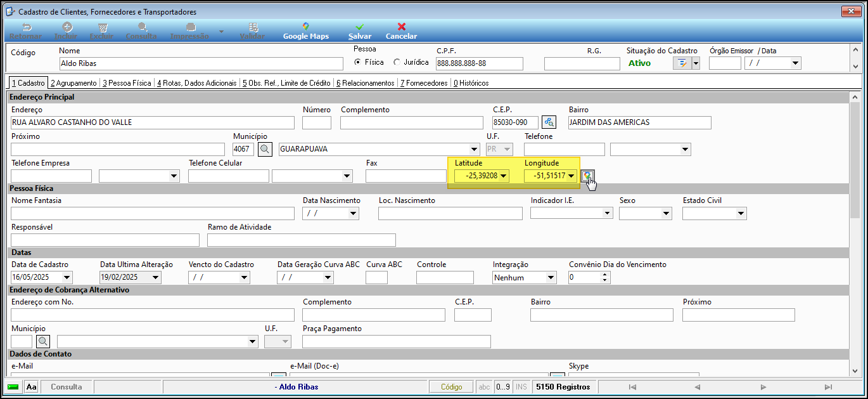Select the Física person radio button
Viewport: 868px width, 399px height.
[x=358, y=62]
